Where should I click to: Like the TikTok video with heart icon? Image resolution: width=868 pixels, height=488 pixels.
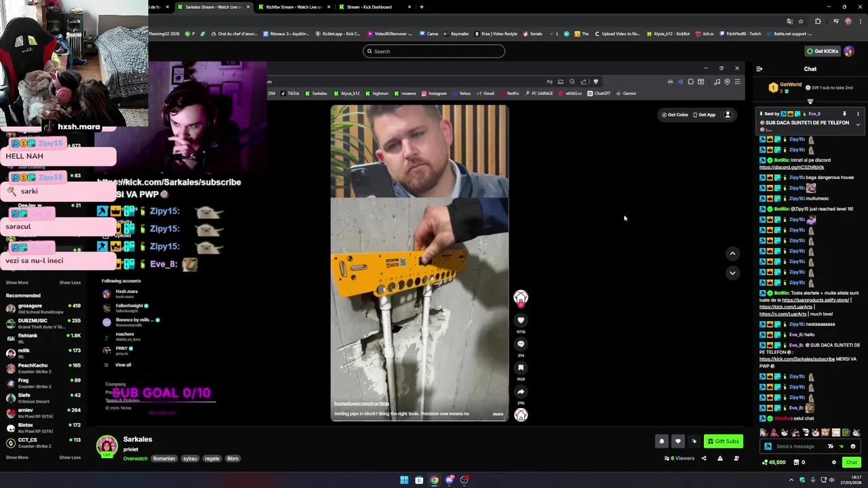point(521,320)
